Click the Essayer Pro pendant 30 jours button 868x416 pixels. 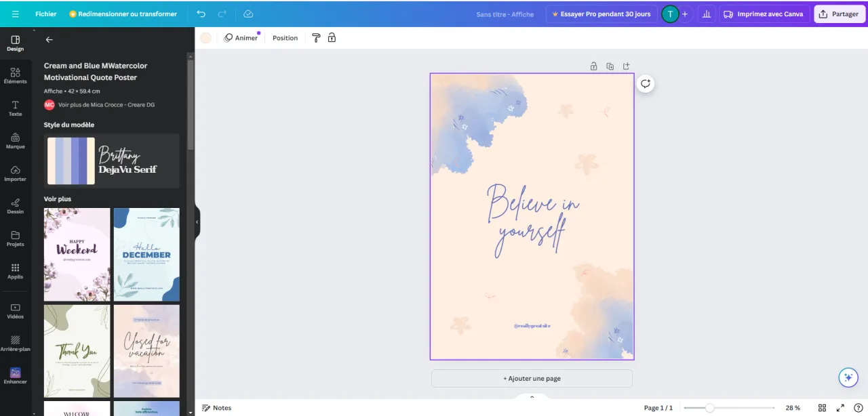(x=601, y=14)
